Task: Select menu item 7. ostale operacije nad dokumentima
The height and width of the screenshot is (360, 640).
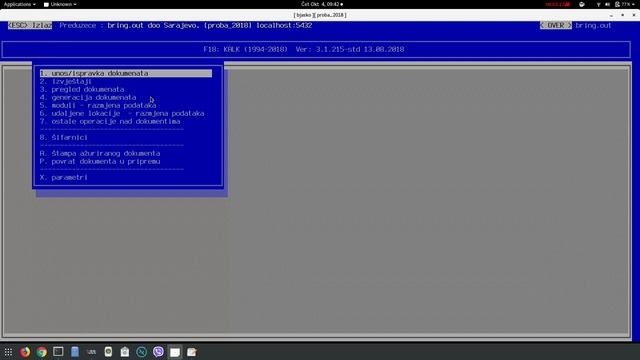Action: coord(110,121)
